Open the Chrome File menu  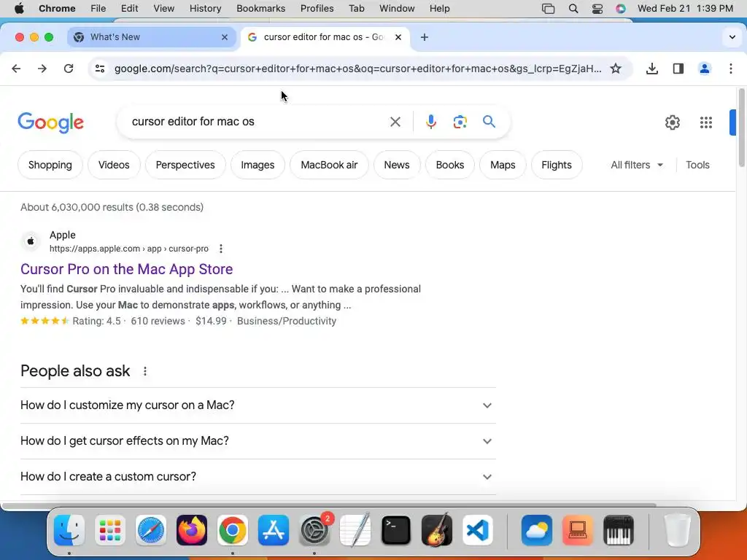click(x=98, y=9)
